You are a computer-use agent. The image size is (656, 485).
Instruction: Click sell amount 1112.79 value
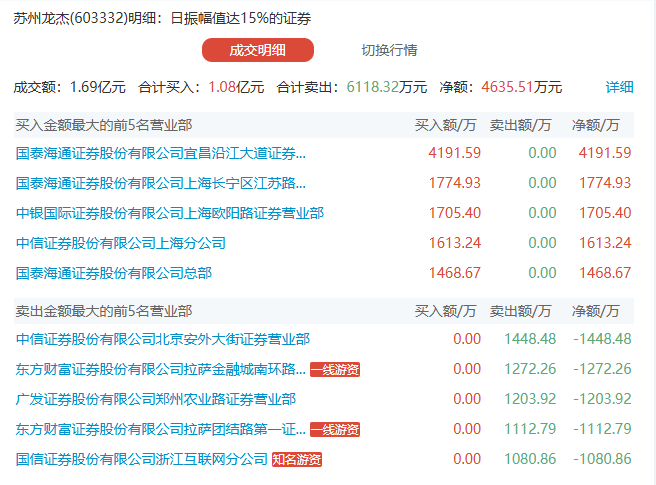pyautogui.click(x=530, y=429)
